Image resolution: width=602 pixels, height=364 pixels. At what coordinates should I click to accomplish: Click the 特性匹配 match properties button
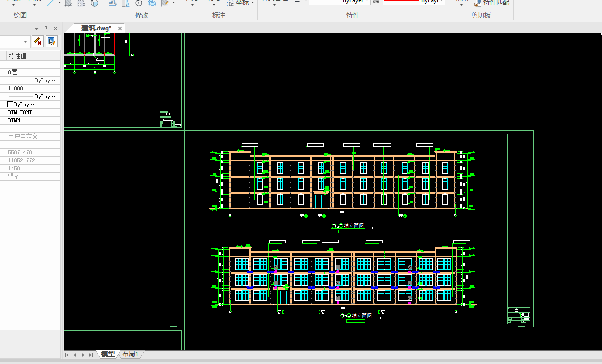(x=492, y=3)
